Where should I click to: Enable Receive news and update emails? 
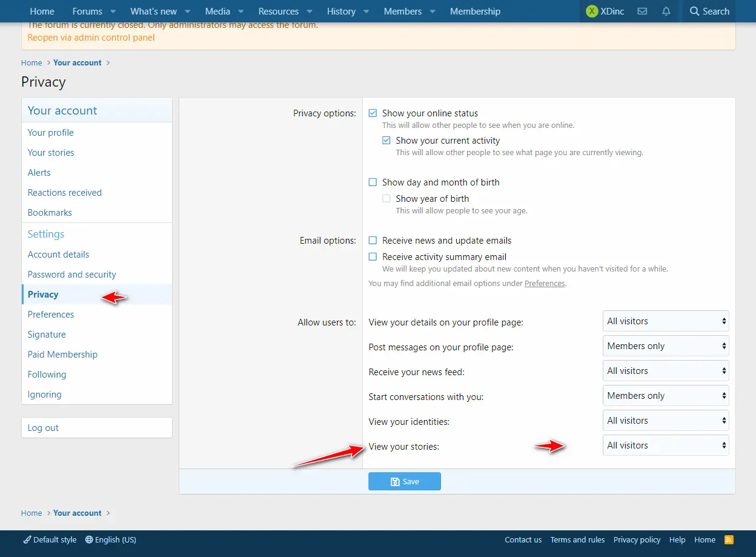click(373, 241)
